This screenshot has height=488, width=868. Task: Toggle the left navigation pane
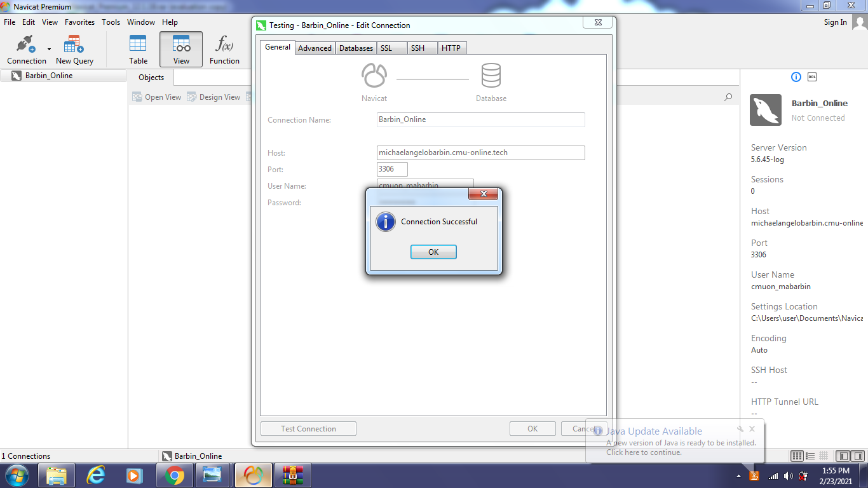[842, 456]
